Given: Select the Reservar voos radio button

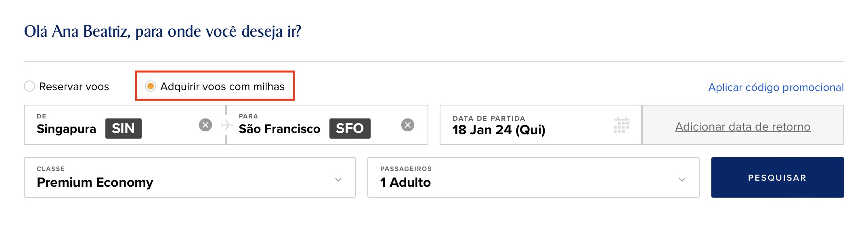Looking at the screenshot, I should tap(29, 86).
